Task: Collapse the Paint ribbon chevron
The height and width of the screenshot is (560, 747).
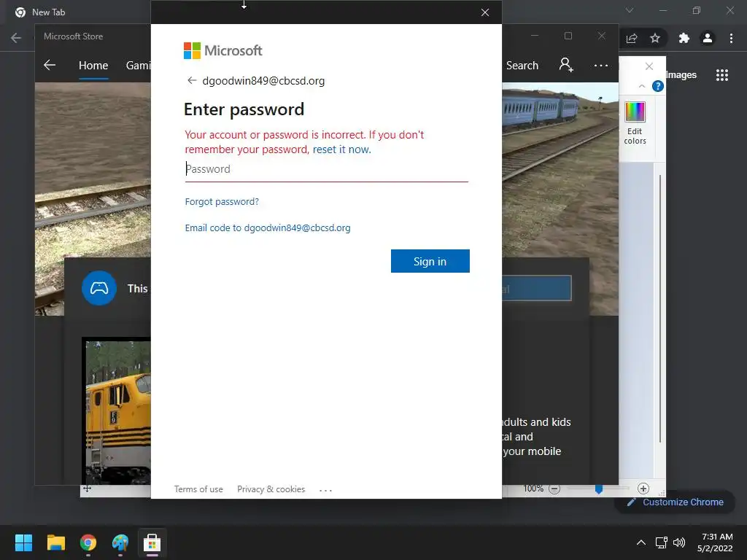Action: (x=642, y=86)
